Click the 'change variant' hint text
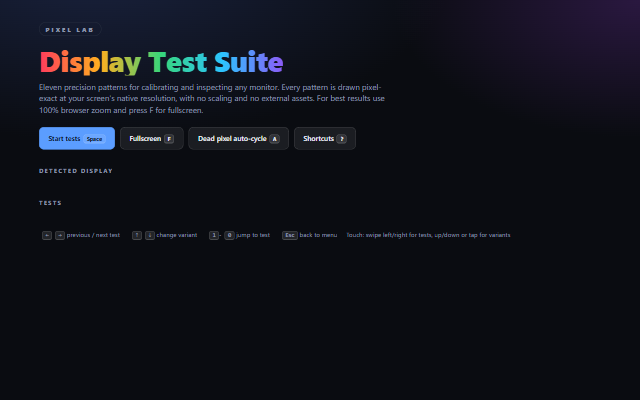This screenshot has height=400, width=640. pos(177,235)
